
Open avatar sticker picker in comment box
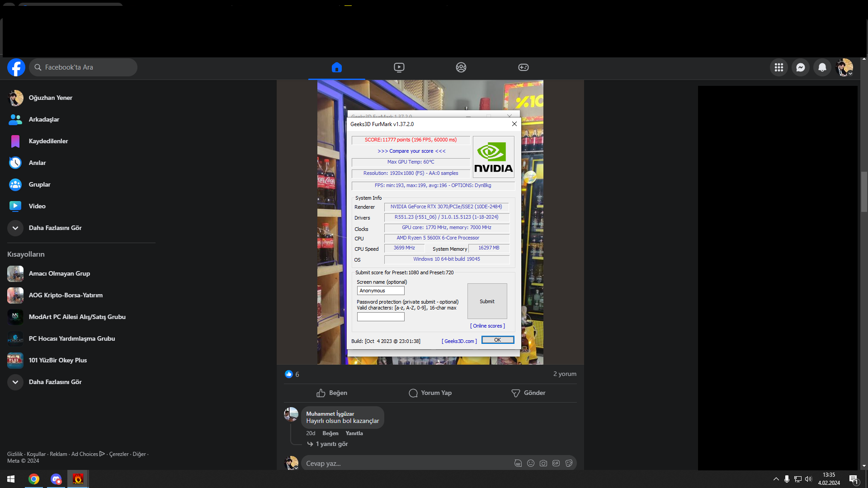tap(518, 463)
